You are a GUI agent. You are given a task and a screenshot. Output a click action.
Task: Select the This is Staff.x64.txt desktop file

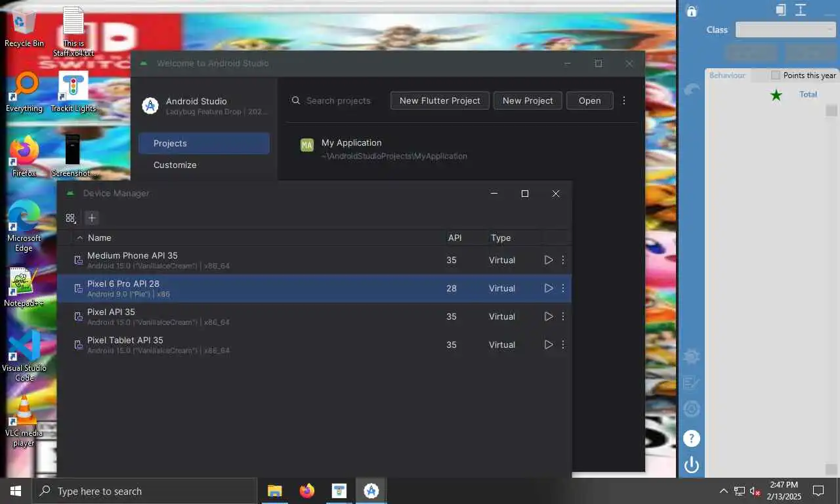(73, 31)
